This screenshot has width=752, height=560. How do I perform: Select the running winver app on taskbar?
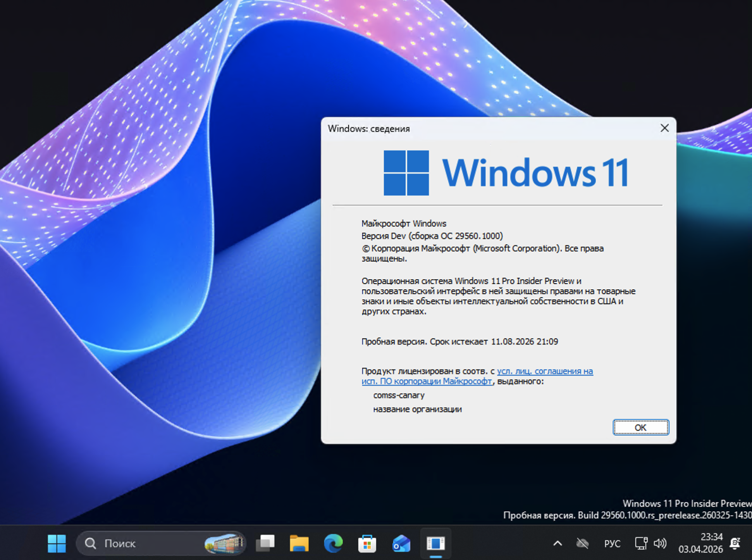click(435, 543)
